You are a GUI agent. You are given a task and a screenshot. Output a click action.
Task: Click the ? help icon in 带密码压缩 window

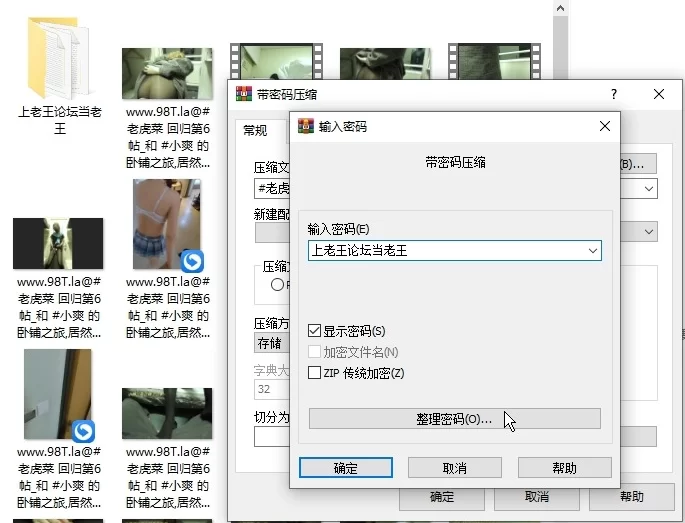pos(614,94)
